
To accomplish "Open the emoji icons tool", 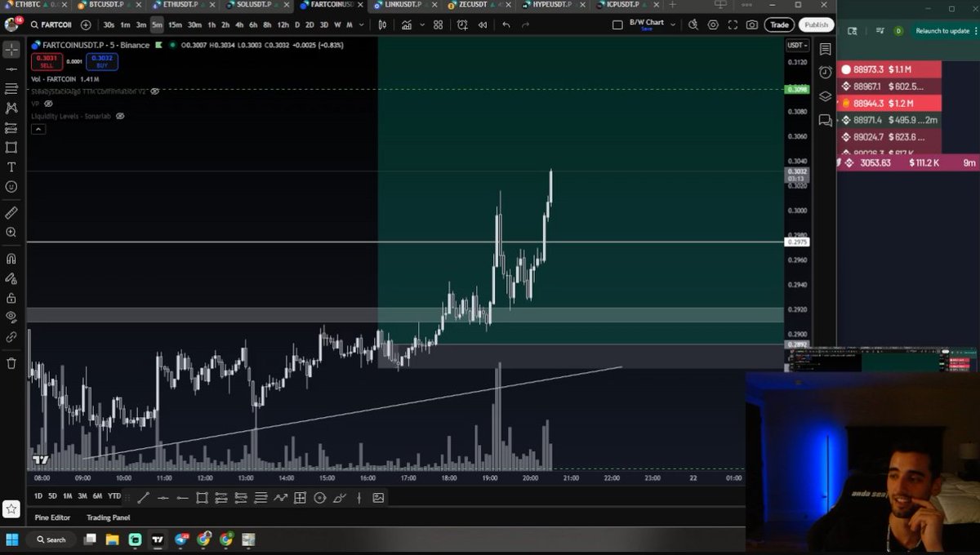I will [11, 187].
